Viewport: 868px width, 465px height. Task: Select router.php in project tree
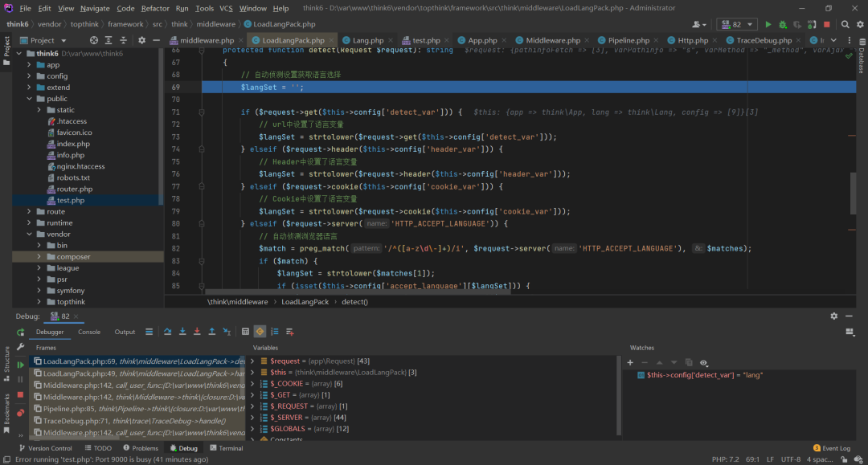(x=74, y=189)
